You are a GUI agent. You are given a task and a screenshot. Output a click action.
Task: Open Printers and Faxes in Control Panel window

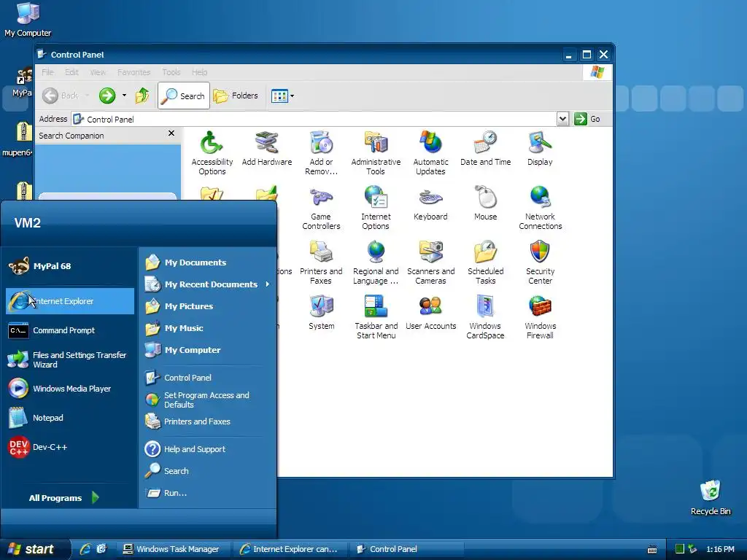[321, 262]
